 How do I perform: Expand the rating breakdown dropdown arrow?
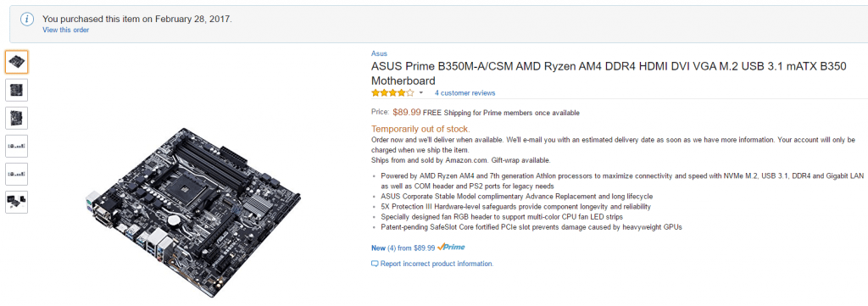click(420, 93)
